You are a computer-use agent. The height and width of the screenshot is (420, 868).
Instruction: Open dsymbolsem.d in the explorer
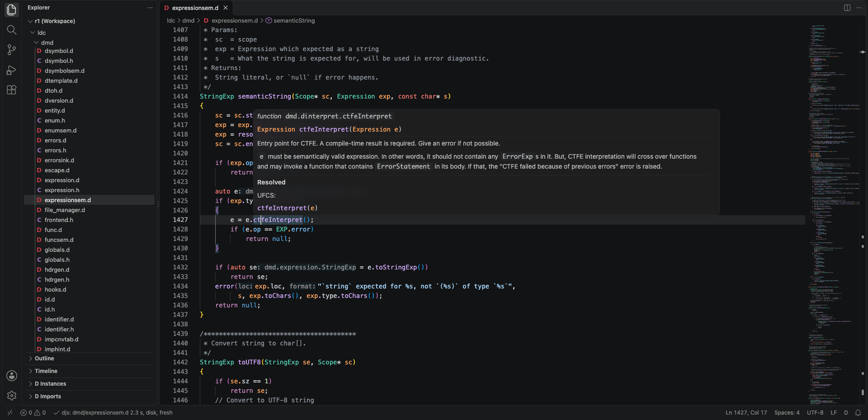coord(65,71)
